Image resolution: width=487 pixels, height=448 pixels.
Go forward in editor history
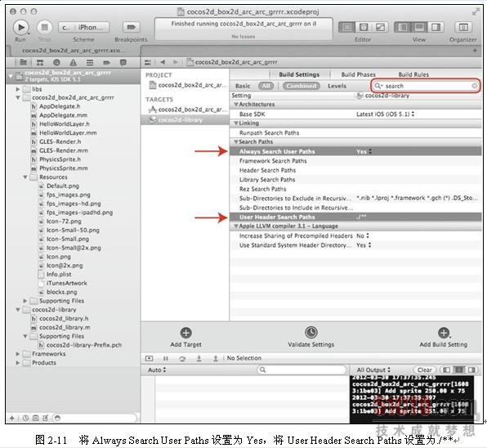176,62
